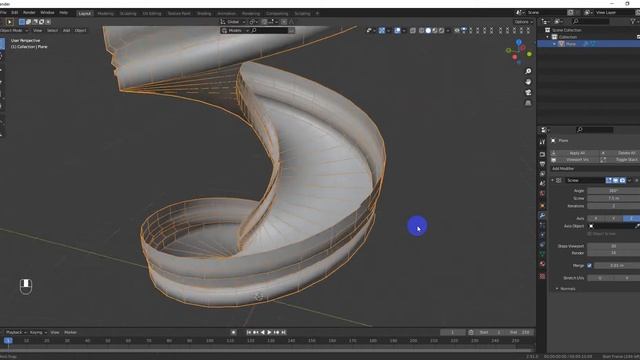Open the World properties tab icon
The width and height of the screenshot is (640, 360).
tap(542, 193)
